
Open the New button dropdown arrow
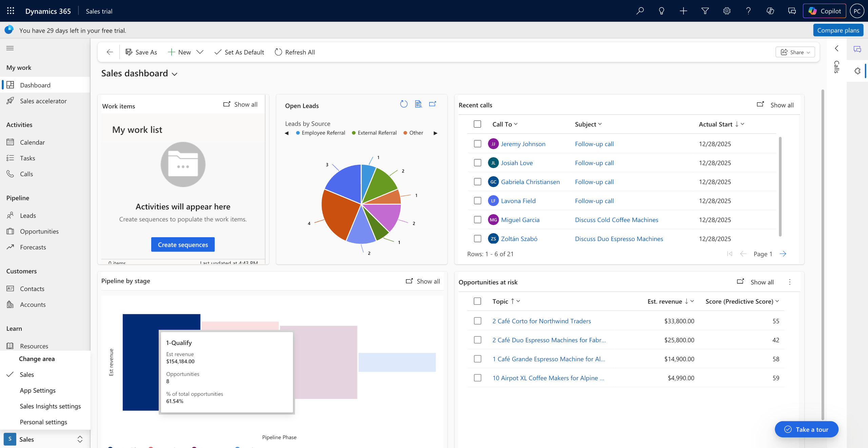[x=200, y=52]
